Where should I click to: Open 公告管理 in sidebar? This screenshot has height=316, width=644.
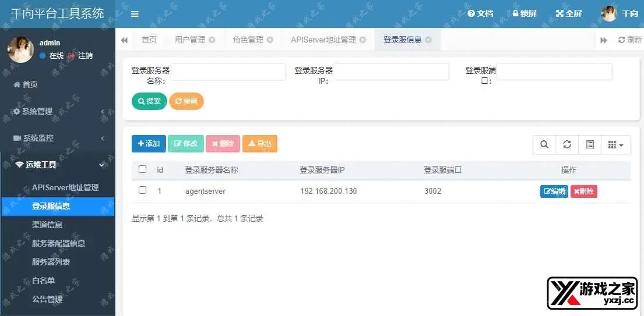tap(47, 299)
